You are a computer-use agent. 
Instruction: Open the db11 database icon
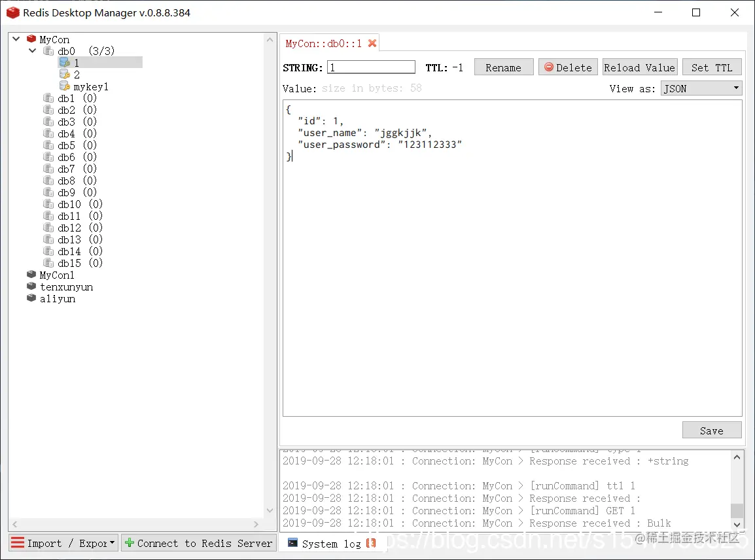[x=48, y=216]
